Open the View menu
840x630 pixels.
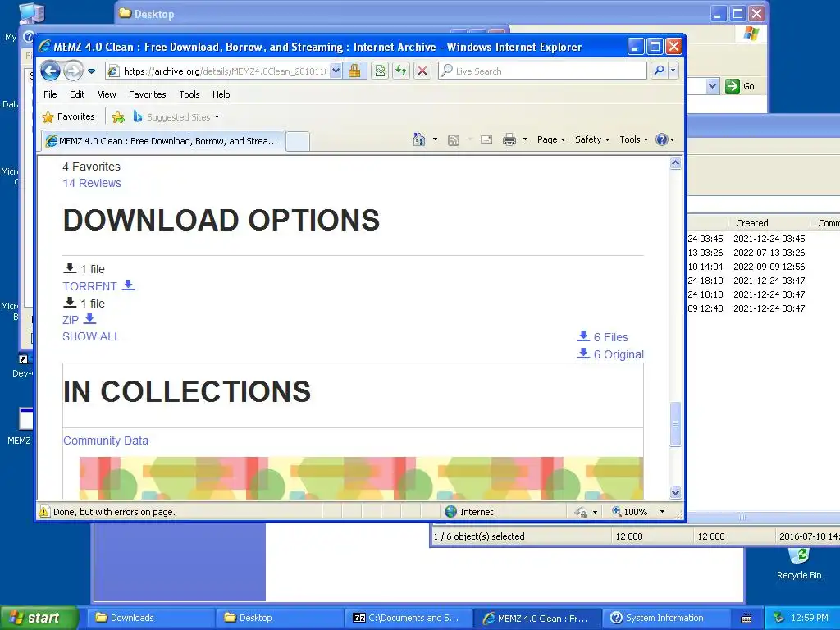(x=107, y=94)
